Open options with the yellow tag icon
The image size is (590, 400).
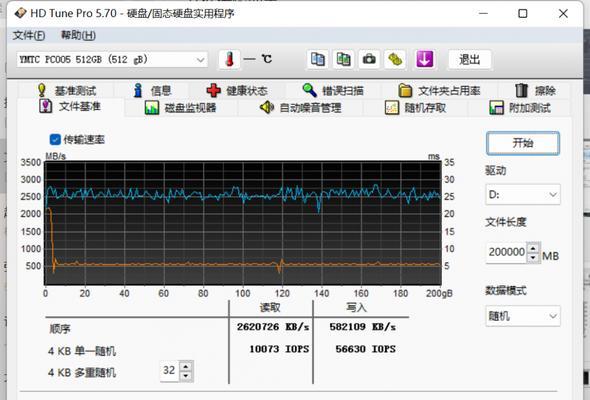[395, 59]
